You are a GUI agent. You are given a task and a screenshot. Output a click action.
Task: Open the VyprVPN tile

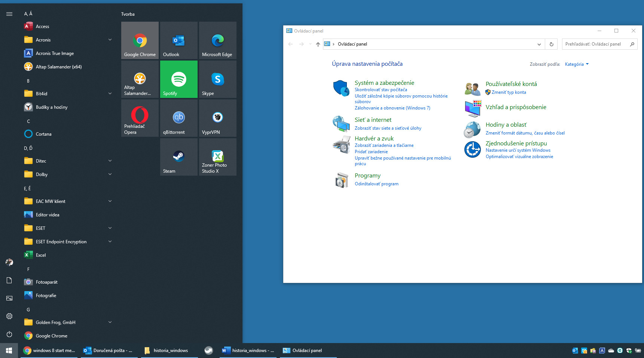pos(217,118)
